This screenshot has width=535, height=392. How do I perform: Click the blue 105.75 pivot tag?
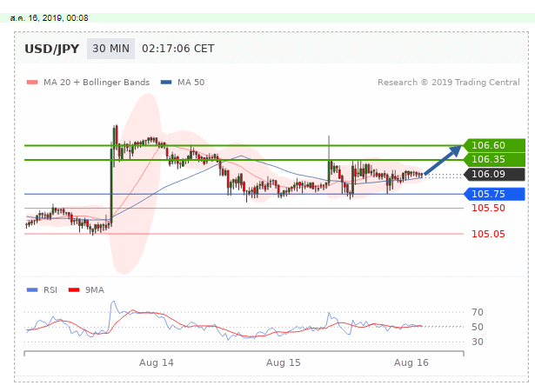(x=494, y=194)
